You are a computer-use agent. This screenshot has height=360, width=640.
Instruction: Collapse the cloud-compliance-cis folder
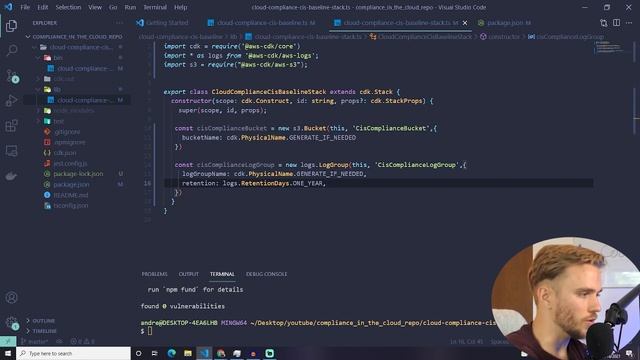click(x=77, y=47)
